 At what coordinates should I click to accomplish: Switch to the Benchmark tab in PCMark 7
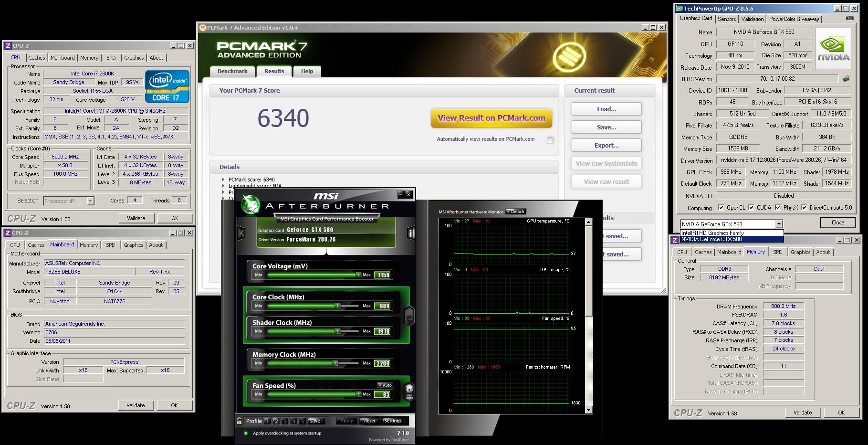pyautogui.click(x=232, y=71)
